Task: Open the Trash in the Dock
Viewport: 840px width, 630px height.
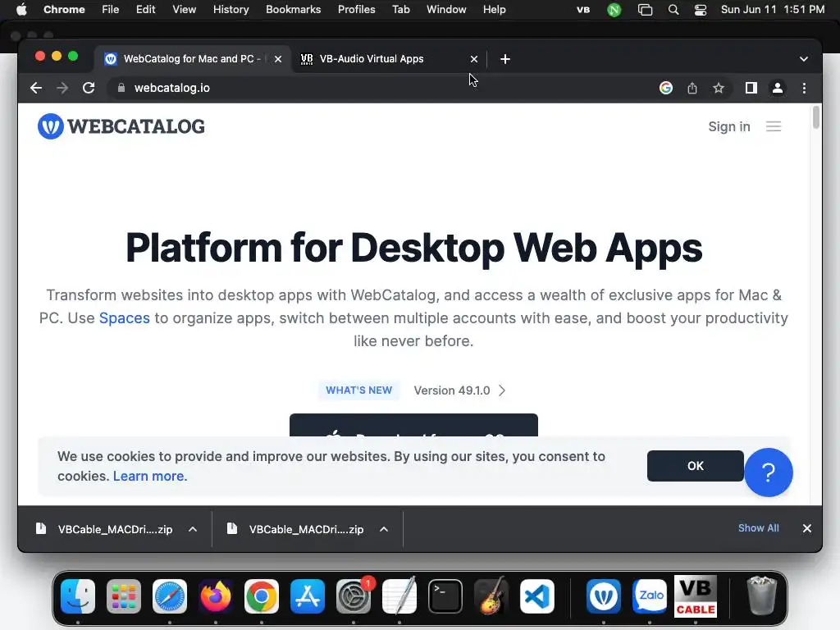Action: 762,596
